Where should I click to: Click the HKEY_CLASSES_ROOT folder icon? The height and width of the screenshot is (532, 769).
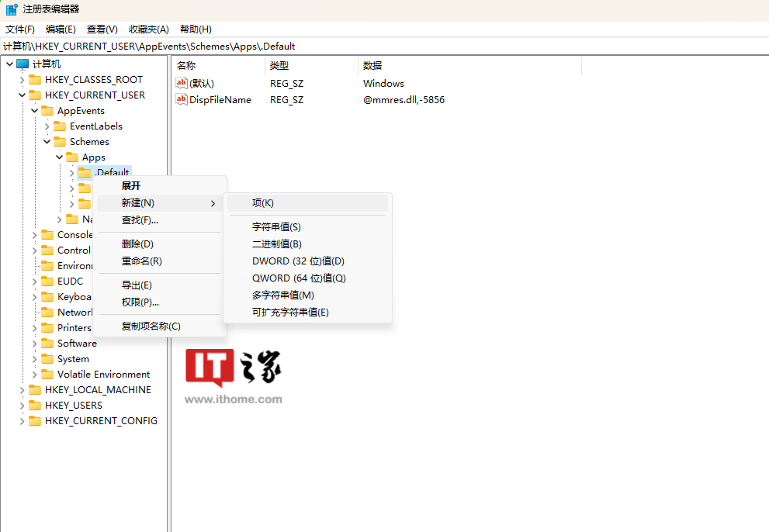(x=35, y=79)
